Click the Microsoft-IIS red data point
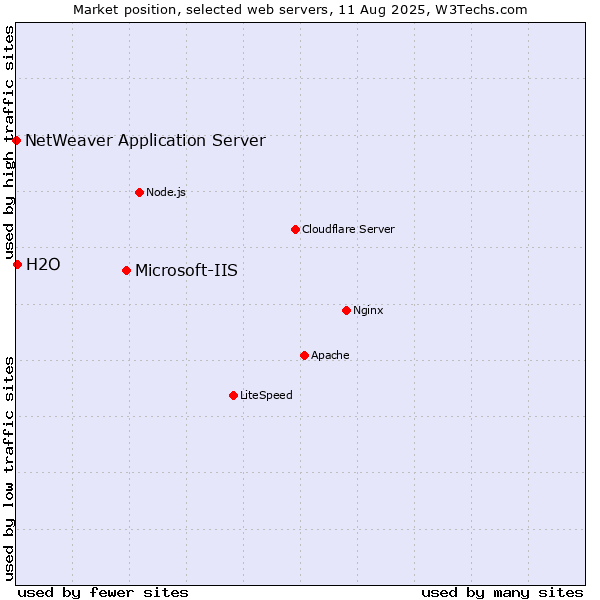Image resolution: width=600 pixels, height=600 pixels. pos(127,271)
